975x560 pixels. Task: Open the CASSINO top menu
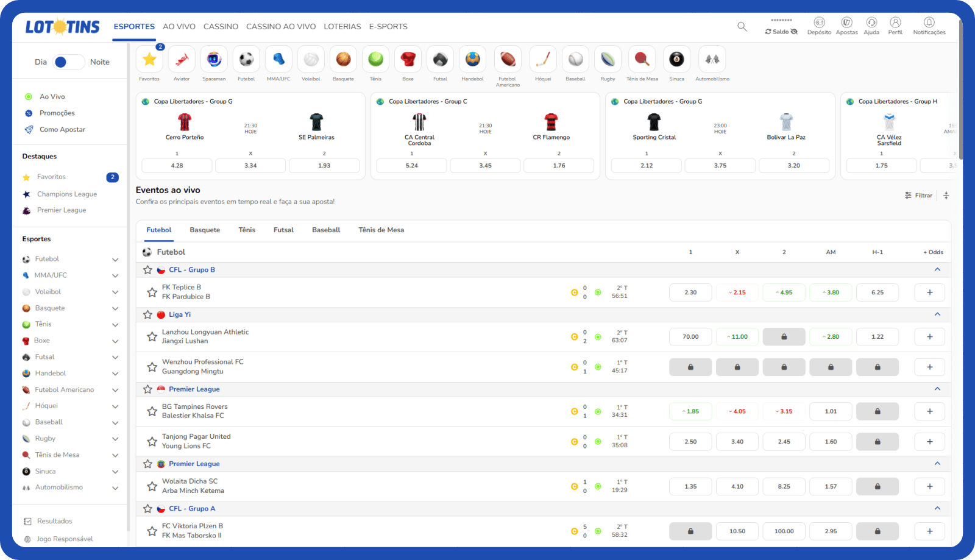(221, 27)
